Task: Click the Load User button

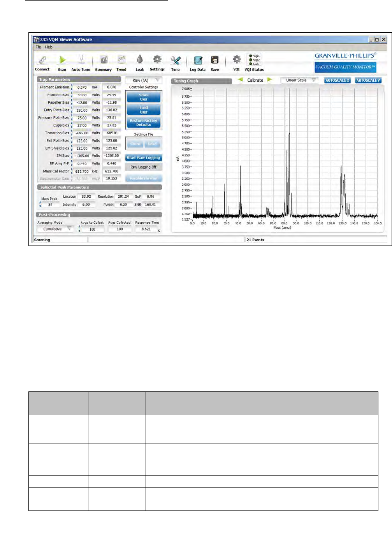Action: pos(144,110)
